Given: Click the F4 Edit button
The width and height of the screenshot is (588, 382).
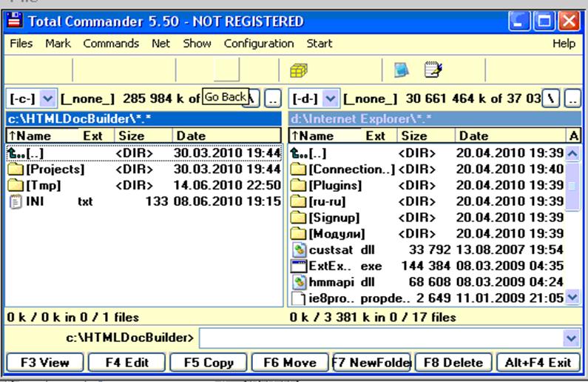Looking at the screenshot, I should point(126,363).
